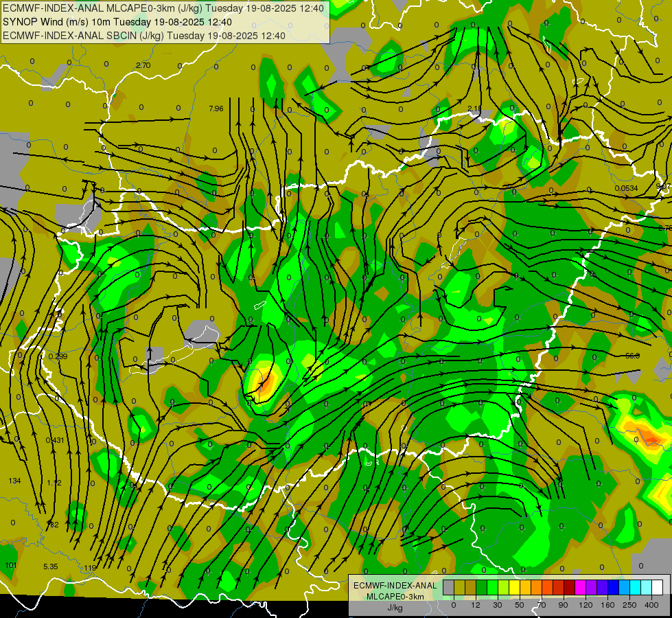Click the map value 134
Screen dimensions: 672x618
pos(14,481)
